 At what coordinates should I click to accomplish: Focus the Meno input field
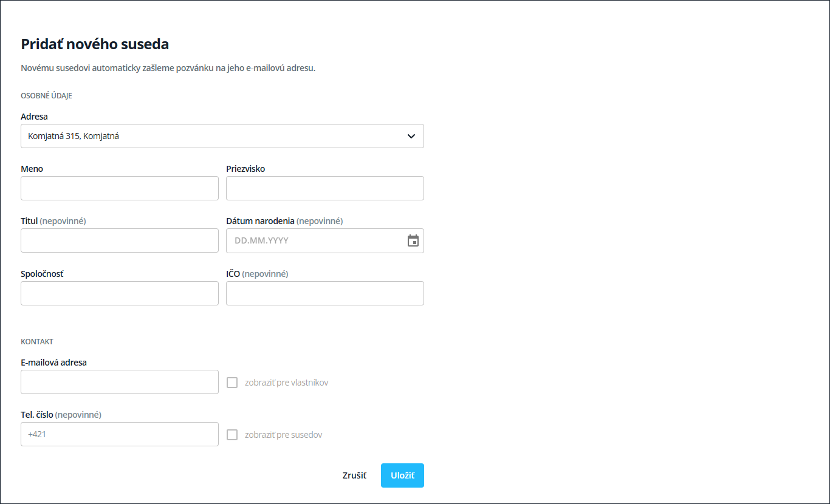click(x=120, y=188)
